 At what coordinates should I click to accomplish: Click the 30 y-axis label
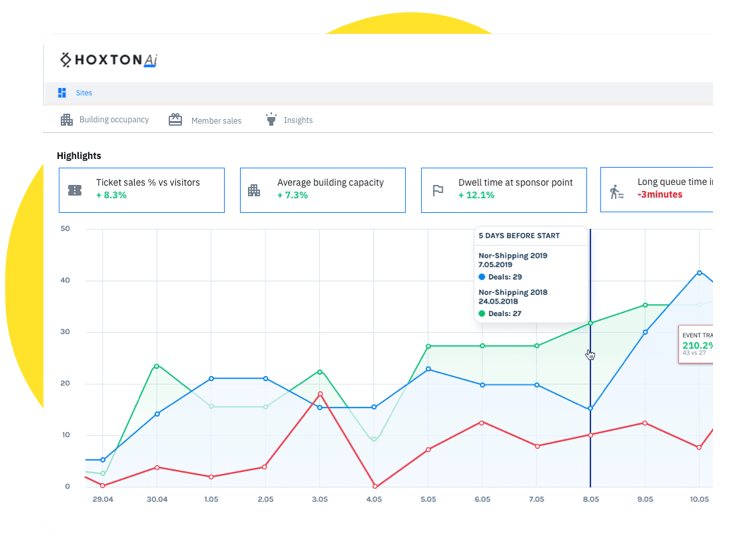(x=65, y=332)
